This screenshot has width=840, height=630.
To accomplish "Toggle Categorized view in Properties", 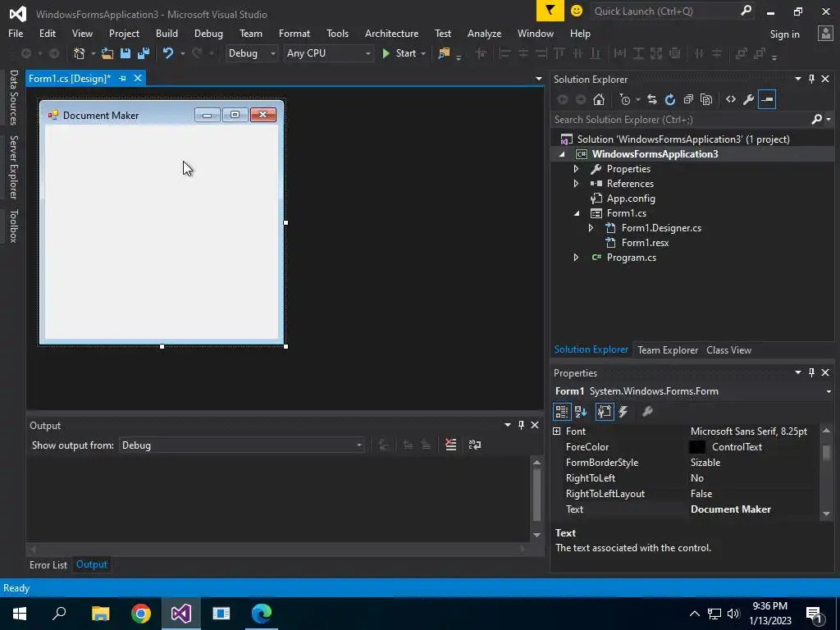I will 561,412.
